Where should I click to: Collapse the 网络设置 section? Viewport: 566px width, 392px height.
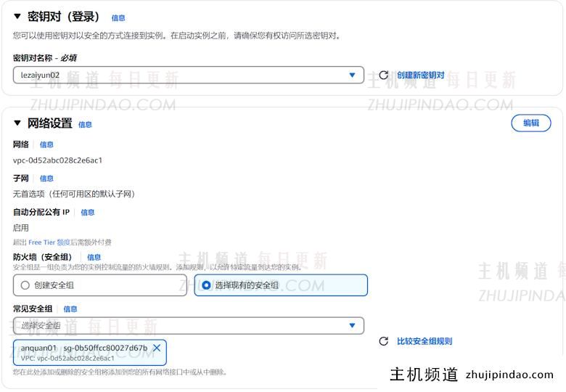coord(17,123)
